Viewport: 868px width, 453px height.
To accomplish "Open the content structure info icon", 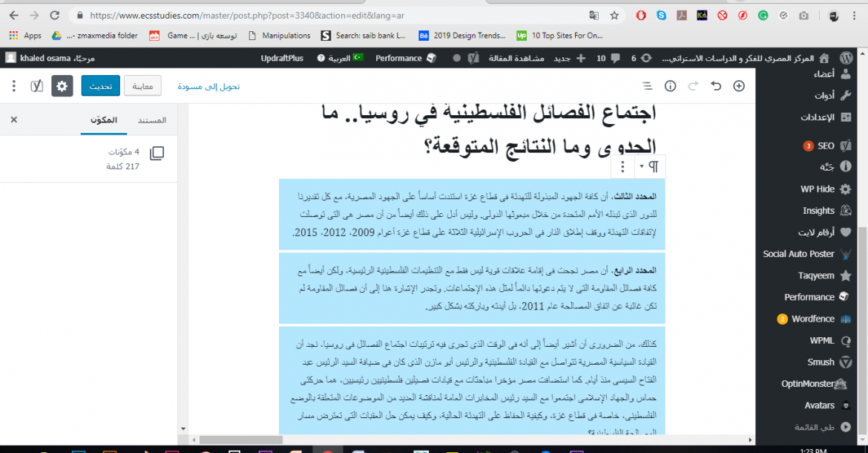I will (670, 86).
